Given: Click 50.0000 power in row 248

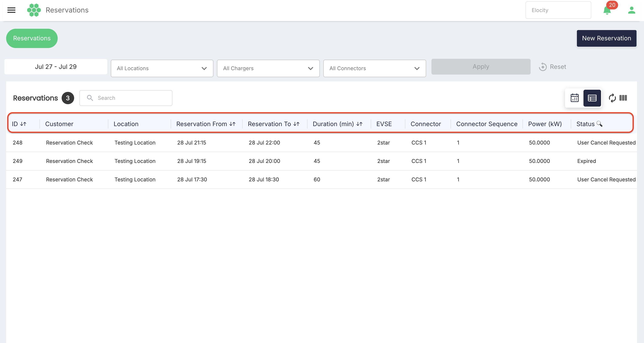Looking at the screenshot, I should click(x=539, y=143).
